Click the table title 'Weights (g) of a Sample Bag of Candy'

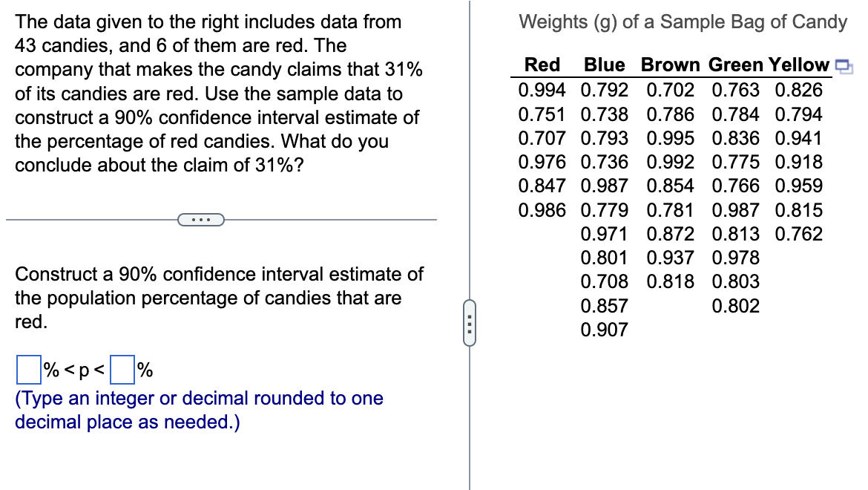pos(684,22)
